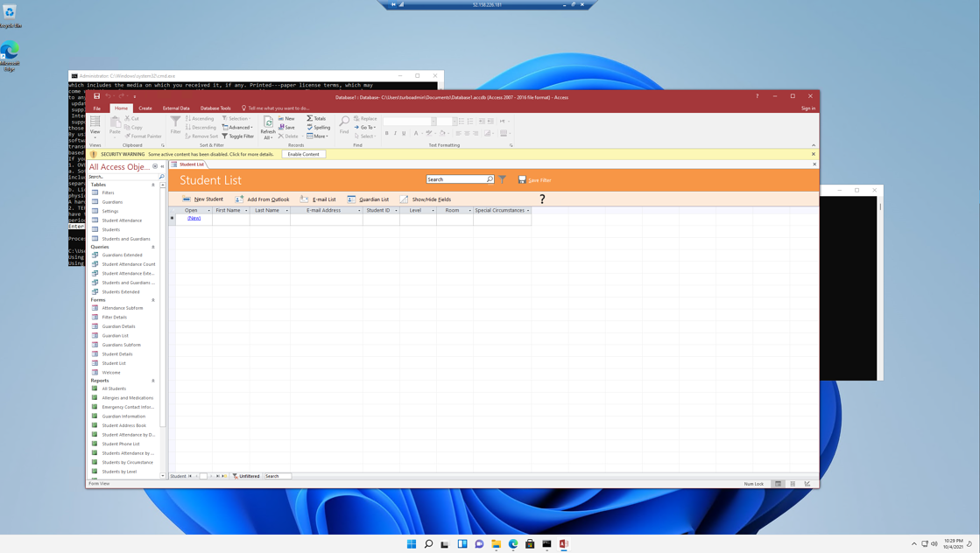Viewport: 980px width, 553px height.
Task: Expand the More records dropdown
Action: [321, 136]
